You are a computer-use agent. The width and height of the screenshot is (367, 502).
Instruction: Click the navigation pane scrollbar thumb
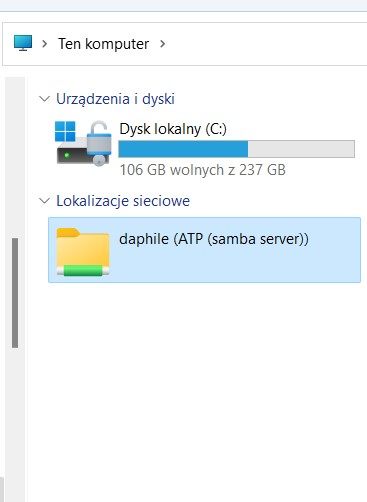pyautogui.click(x=15, y=293)
